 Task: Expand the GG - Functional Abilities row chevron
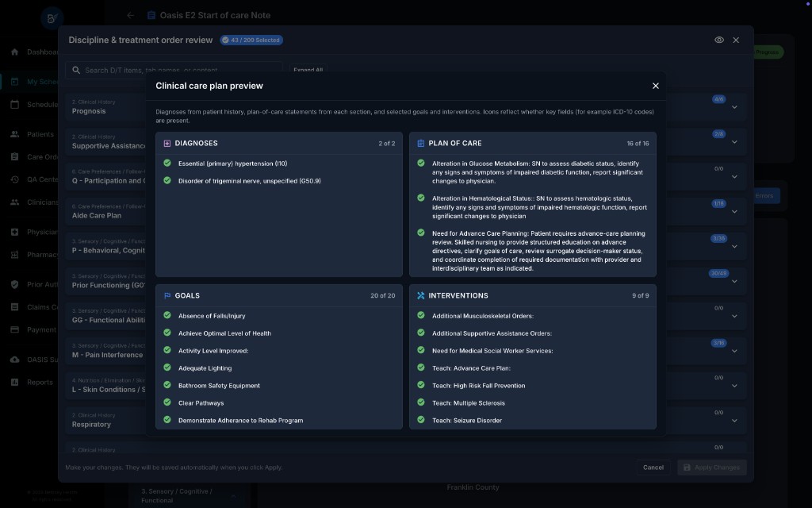734,316
